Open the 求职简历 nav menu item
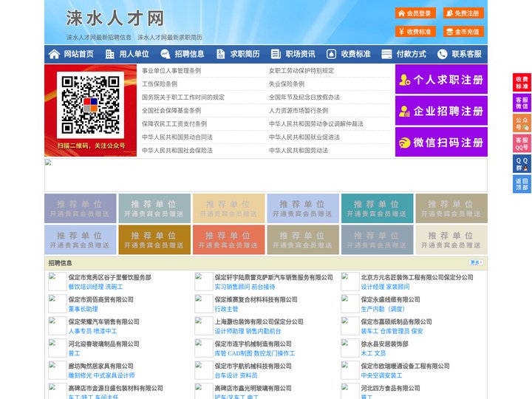 click(x=245, y=54)
